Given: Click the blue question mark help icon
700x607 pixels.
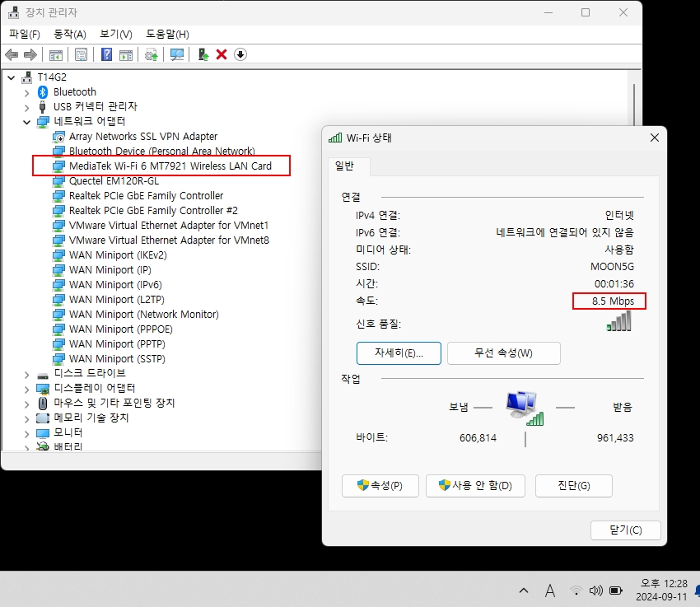Looking at the screenshot, I should point(107,54).
